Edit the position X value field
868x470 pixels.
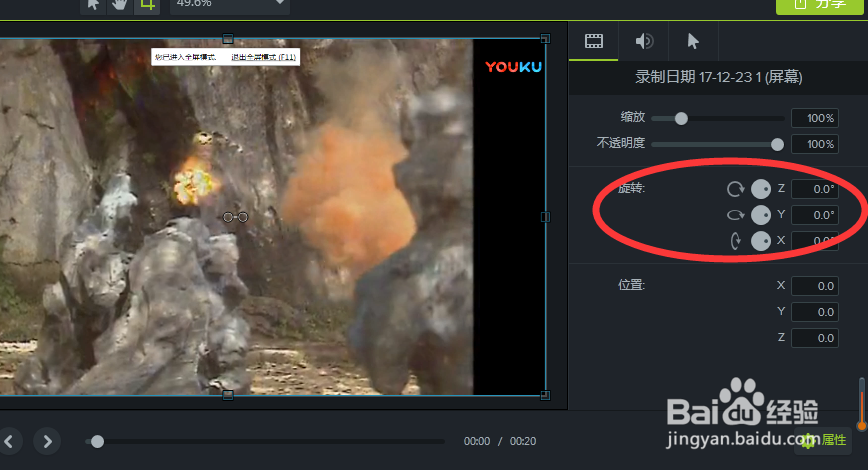pyautogui.click(x=815, y=286)
